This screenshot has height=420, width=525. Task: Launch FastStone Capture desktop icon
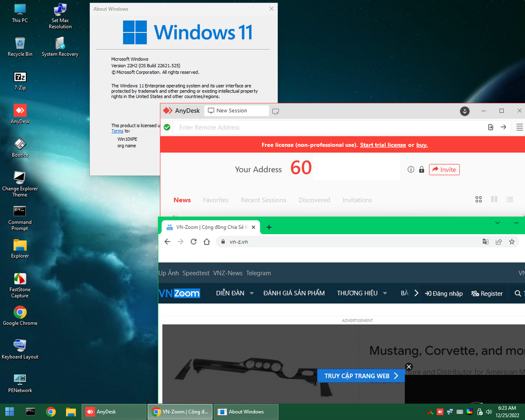pyautogui.click(x=20, y=286)
